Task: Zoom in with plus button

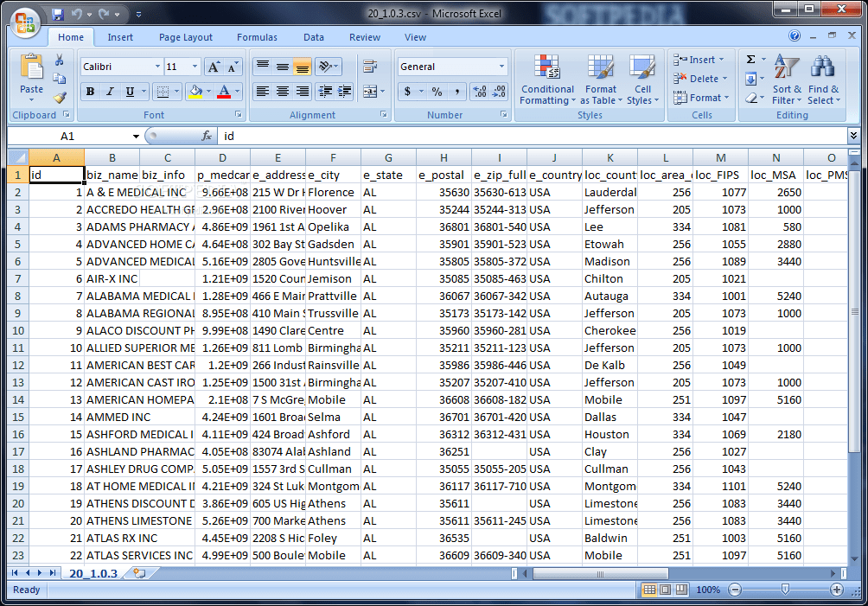Action: [x=837, y=590]
